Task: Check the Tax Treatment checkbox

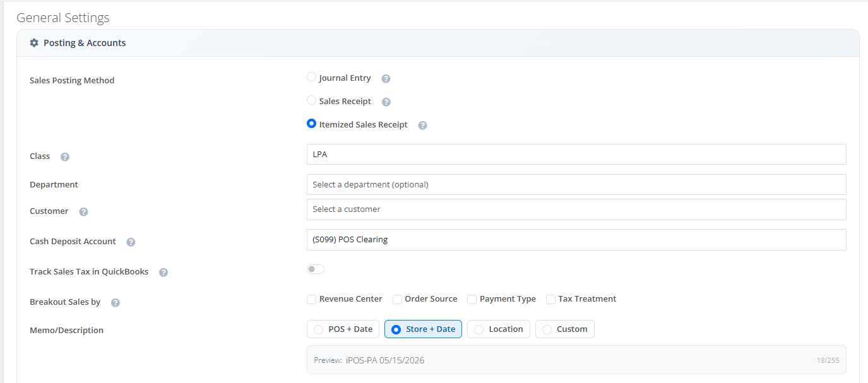Action: (550, 299)
